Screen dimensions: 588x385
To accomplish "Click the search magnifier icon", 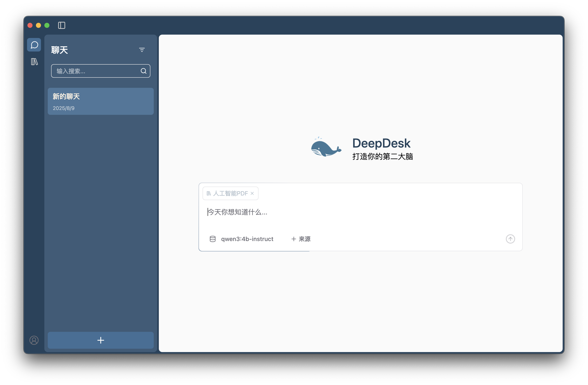I will pyautogui.click(x=144, y=71).
